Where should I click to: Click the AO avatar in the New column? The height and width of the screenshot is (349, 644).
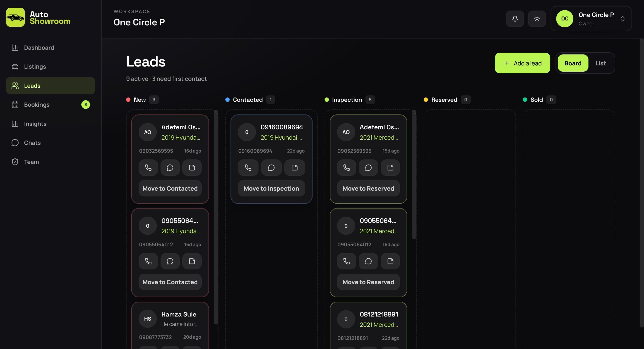(x=147, y=132)
